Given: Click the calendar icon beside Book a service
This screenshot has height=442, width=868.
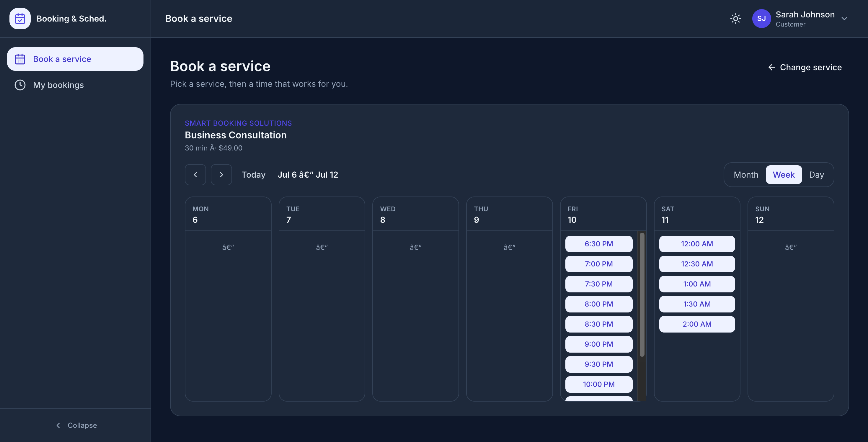Looking at the screenshot, I should click(20, 59).
